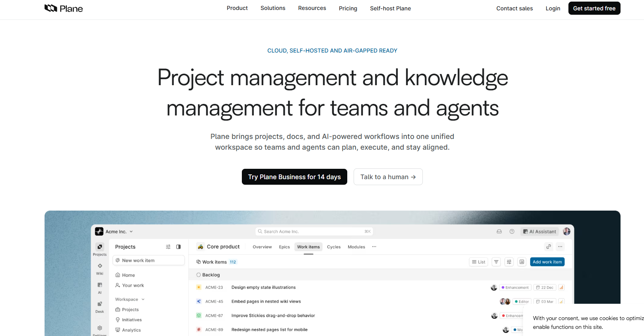Copy link using the chain icon
The width and height of the screenshot is (644, 336).
click(549, 247)
